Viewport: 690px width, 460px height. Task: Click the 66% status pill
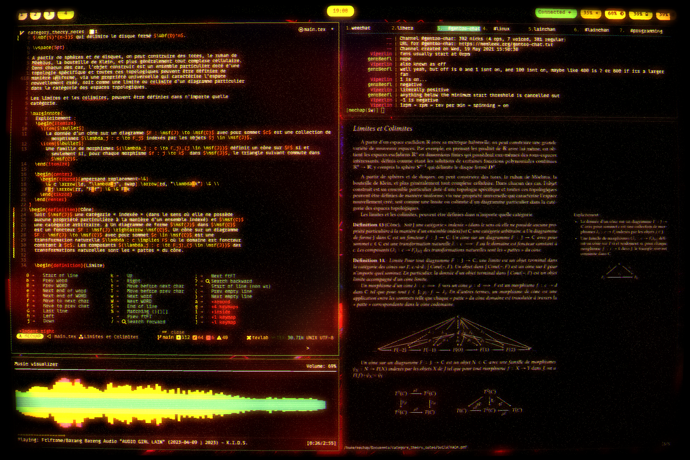pyautogui.click(x=615, y=14)
